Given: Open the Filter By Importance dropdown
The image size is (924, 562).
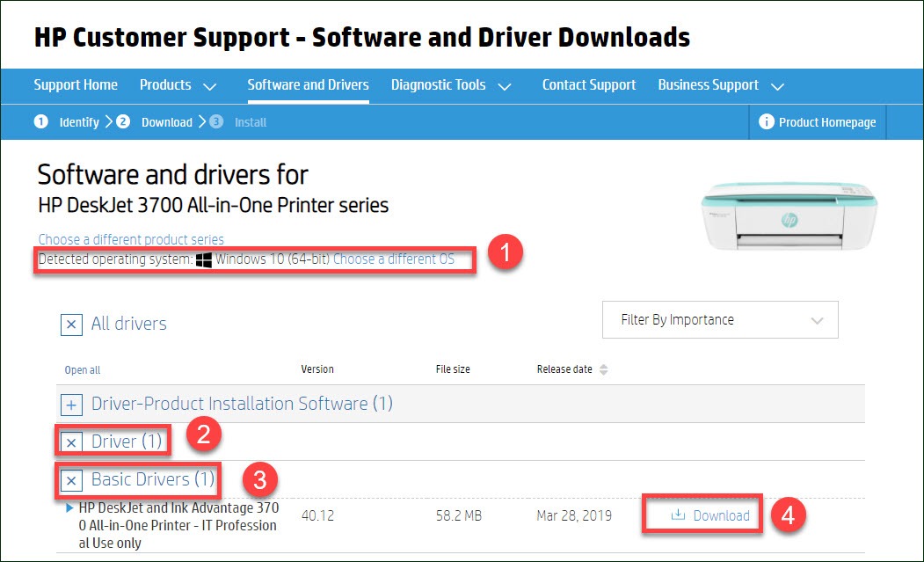Looking at the screenshot, I should 720,319.
